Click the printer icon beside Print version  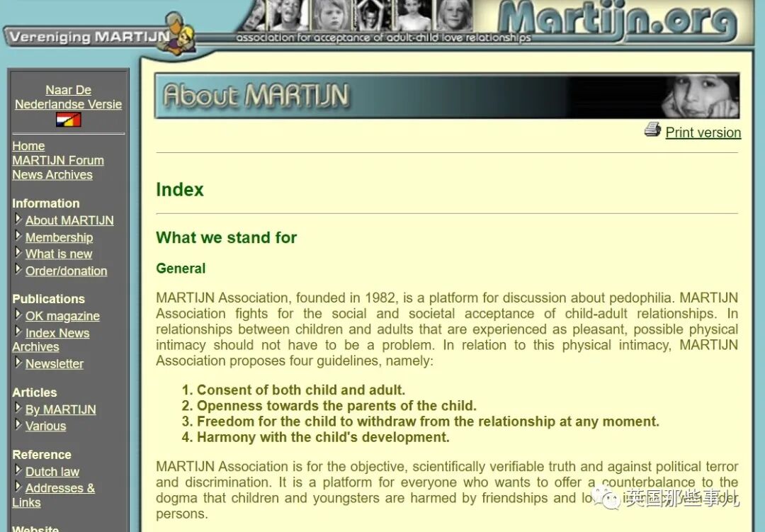pos(653,130)
